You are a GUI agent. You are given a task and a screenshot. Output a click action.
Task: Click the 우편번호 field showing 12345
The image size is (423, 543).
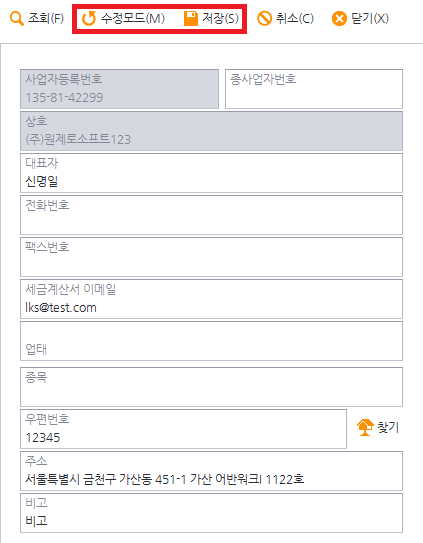[183, 429]
